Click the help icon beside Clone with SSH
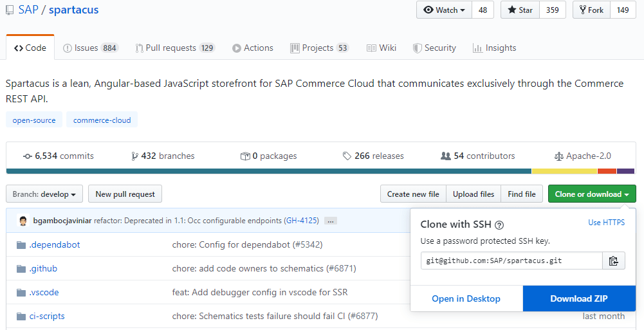This screenshot has height=330, width=644. pyautogui.click(x=499, y=225)
